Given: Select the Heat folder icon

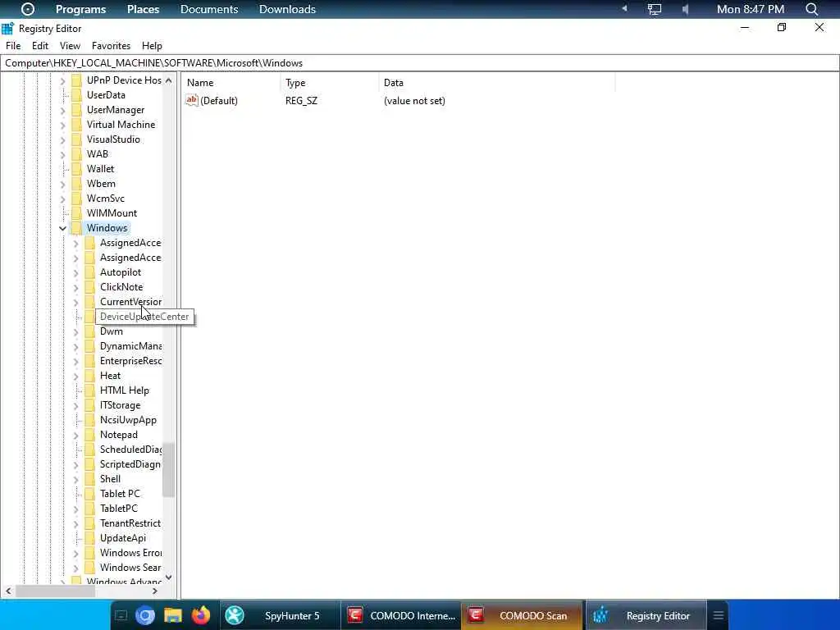Looking at the screenshot, I should [89, 376].
